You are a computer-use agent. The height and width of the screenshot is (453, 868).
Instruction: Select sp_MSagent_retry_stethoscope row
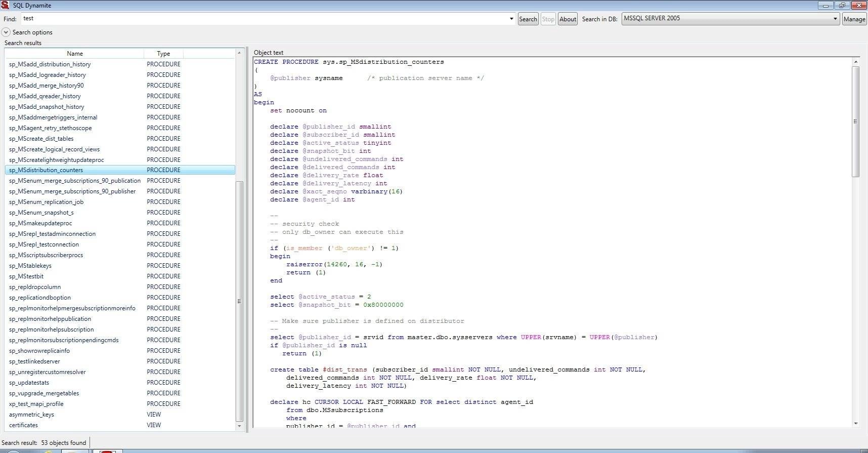tap(120, 128)
